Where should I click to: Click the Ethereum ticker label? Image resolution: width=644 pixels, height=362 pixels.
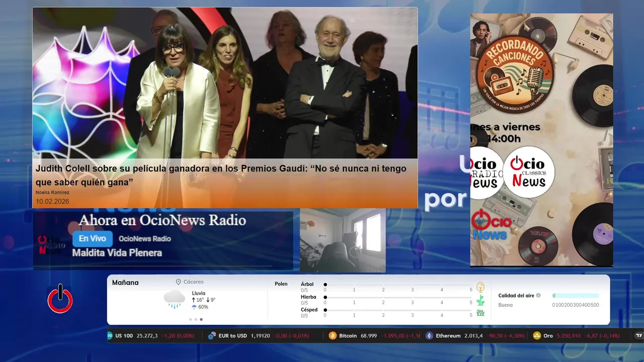pos(448,336)
